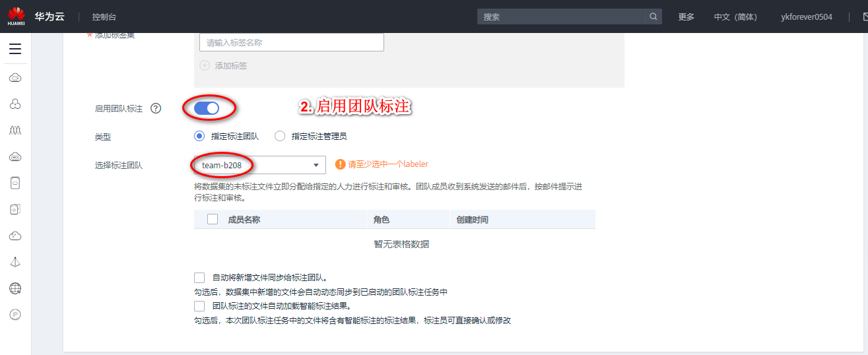Click the cloud icon below the wave icon
868x355 pixels.
pyautogui.click(x=15, y=156)
